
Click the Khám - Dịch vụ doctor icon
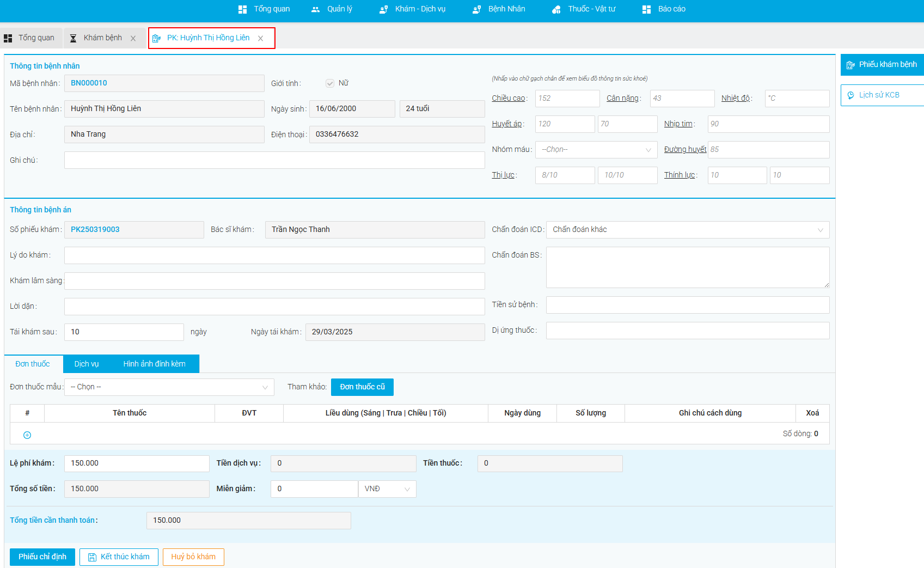tap(383, 9)
